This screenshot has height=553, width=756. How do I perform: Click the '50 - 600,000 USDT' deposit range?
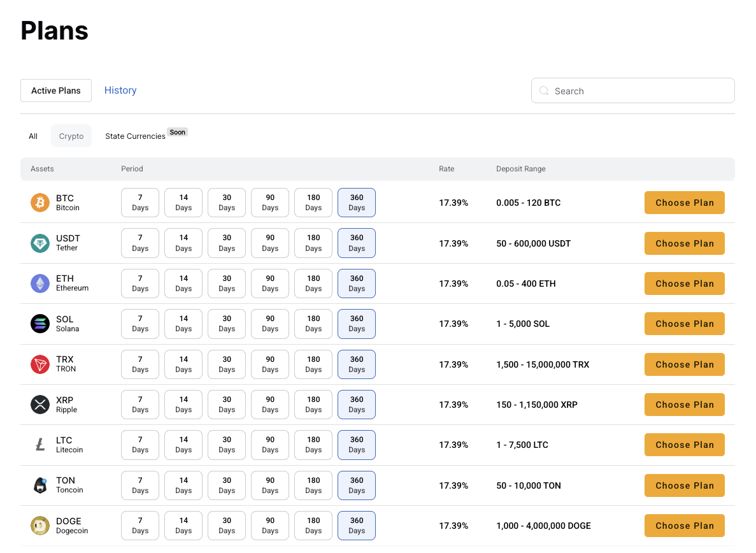tap(533, 243)
